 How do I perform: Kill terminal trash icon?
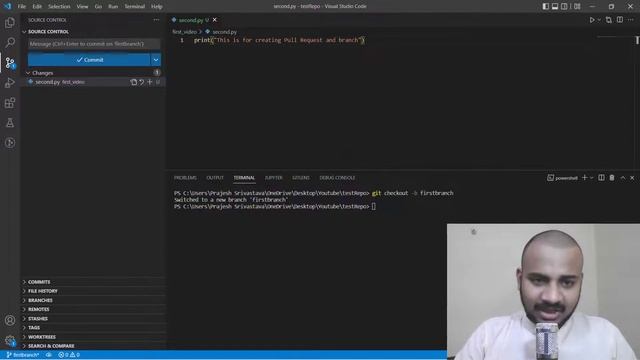point(612,178)
